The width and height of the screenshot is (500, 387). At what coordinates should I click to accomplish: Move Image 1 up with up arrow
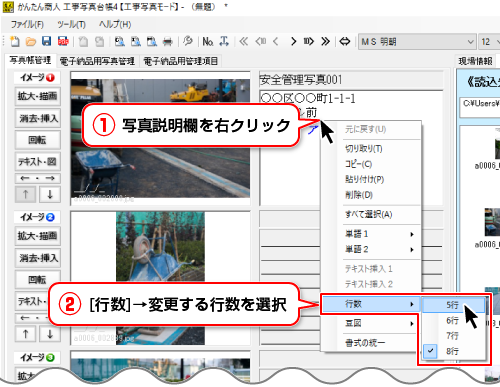click(x=25, y=194)
